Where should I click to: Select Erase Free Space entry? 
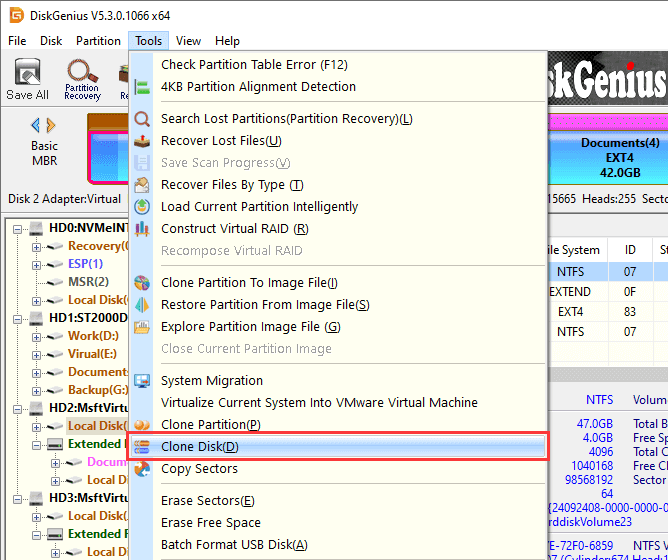(x=338, y=523)
